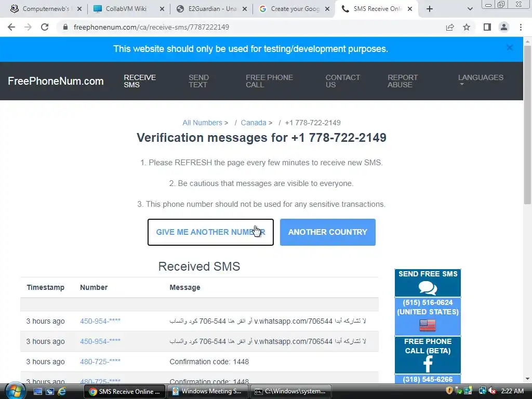Share this page using the share icon
Viewport: 532px width, 399px height.
click(x=450, y=27)
